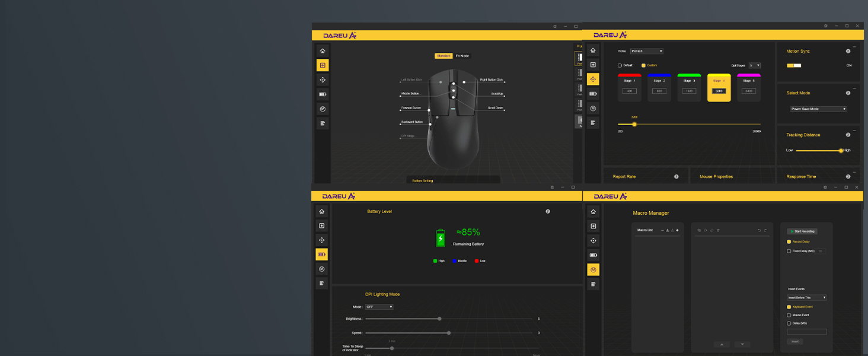Viewport: 868px width, 356px height.
Task: Adjust the Tracking Distance slider handle
Action: tap(841, 150)
